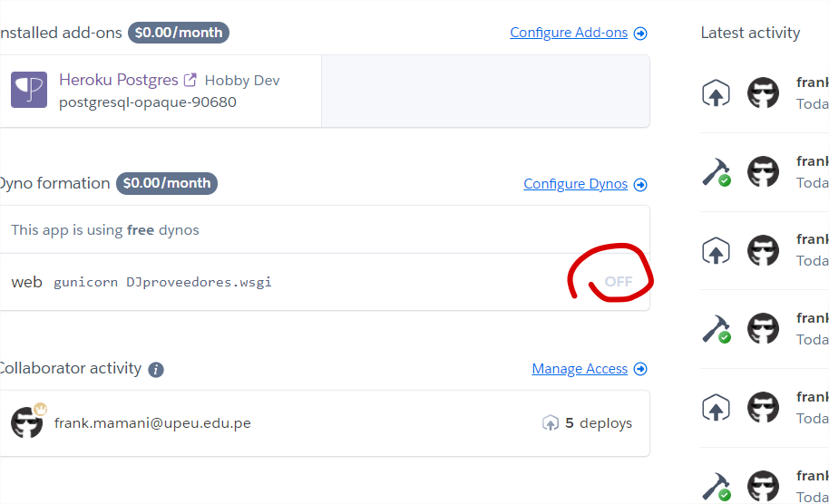Click the Collaborator activity info icon
Screen dimensions: 829x504
pos(156,369)
